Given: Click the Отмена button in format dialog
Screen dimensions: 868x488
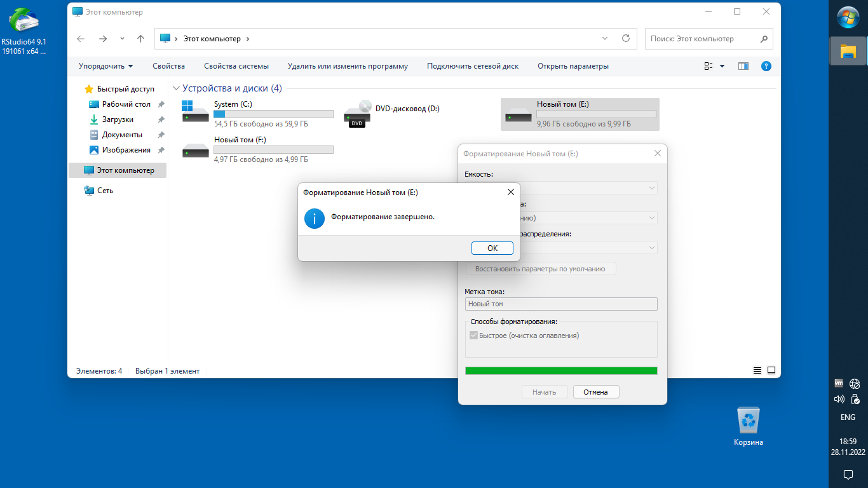Looking at the screenshot, I should (x=595, y=392).
